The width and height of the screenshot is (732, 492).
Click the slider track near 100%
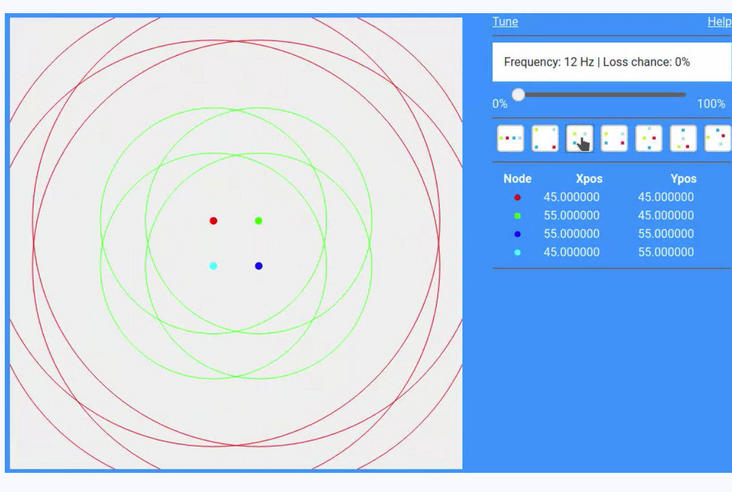(x=682, y=95)
